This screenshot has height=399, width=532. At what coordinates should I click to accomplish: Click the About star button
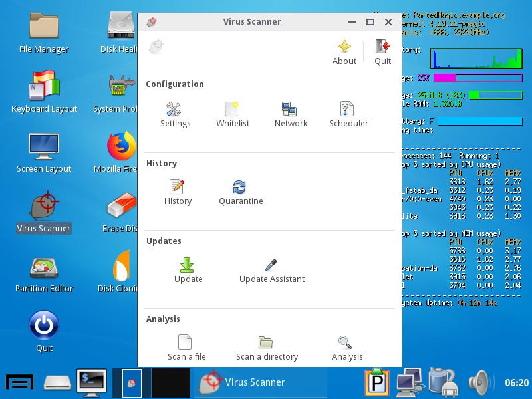click(344, 48)
